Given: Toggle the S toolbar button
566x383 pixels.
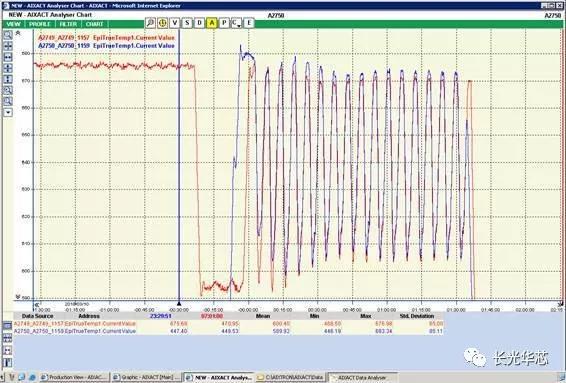Looking at the screenshot, I should (x=187, y=23).
